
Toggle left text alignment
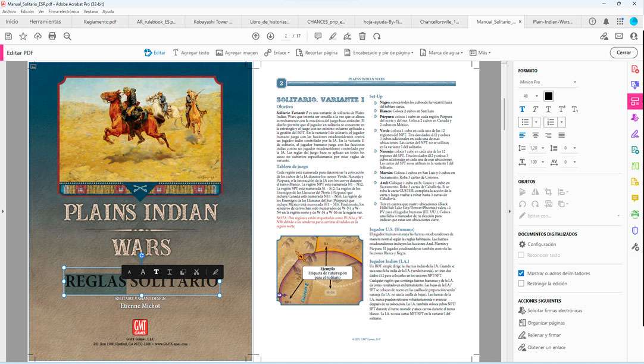click(522, 135)
